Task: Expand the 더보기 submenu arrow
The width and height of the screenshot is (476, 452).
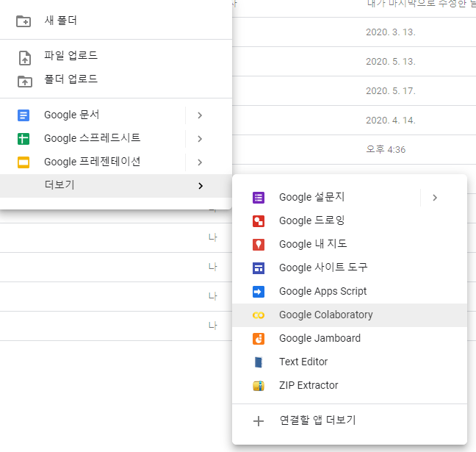Action: click(201, 186)
